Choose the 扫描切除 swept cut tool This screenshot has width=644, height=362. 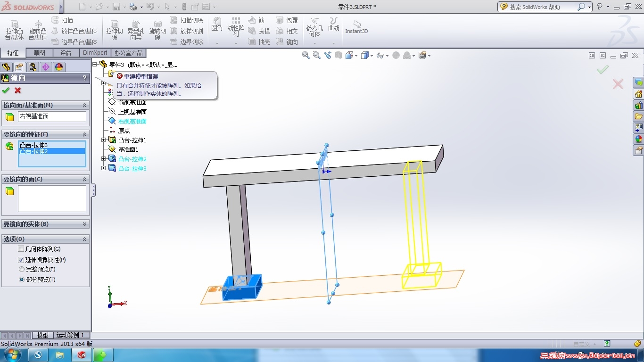pyautogui.click(x=186, y=20)
